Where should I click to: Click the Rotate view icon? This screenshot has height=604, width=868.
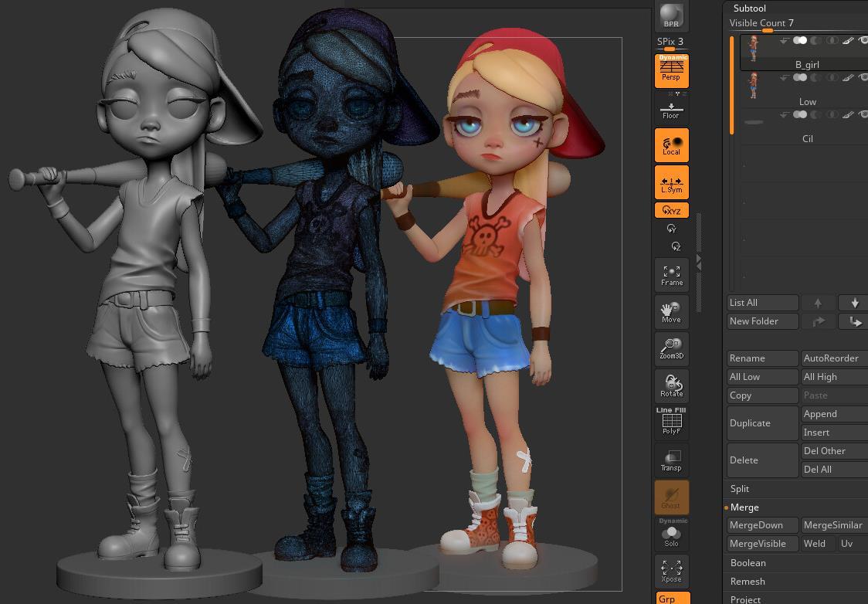[671, 385]
